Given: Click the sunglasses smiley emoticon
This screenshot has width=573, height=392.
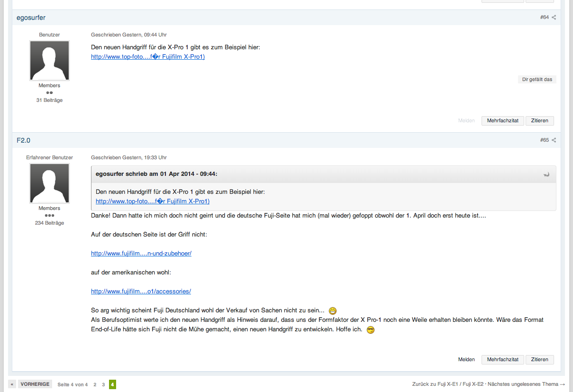Looking at the screenshot, I should [371, 330].
